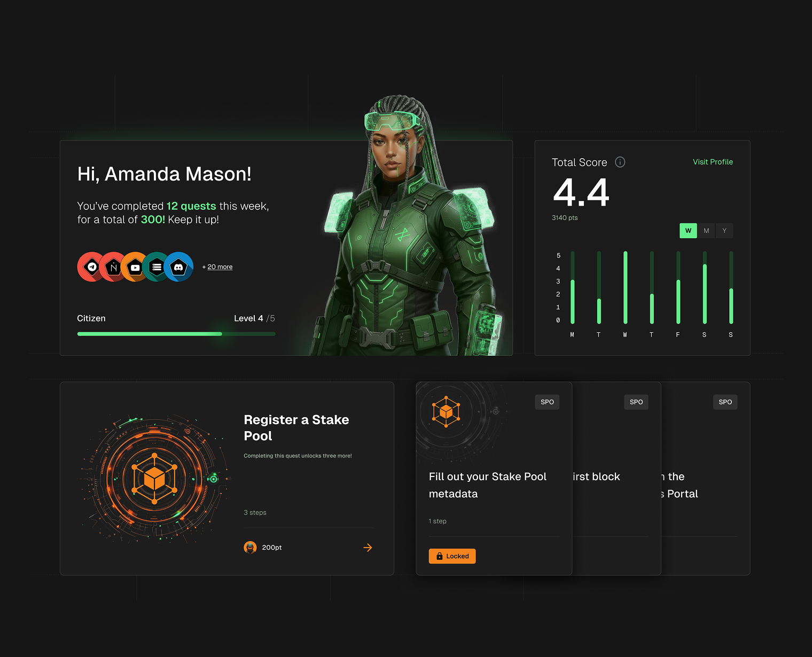The width and height of the screenshot is (812, 657).
Task: Open the Total Score info icon
Action: pos(620,162)
